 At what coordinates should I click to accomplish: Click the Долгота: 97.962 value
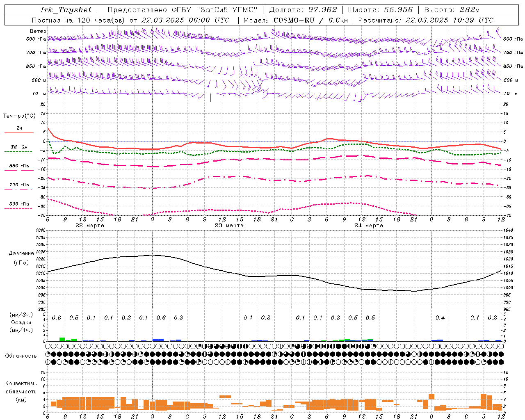click(x=303, y=10)
